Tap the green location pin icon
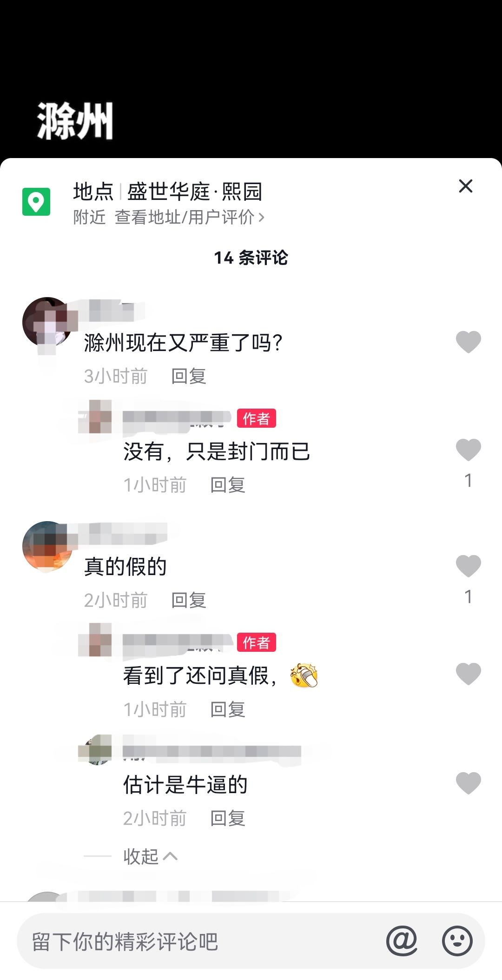This screenshot has width=502, height=980. pyautogui.click(x=36, y=202)
